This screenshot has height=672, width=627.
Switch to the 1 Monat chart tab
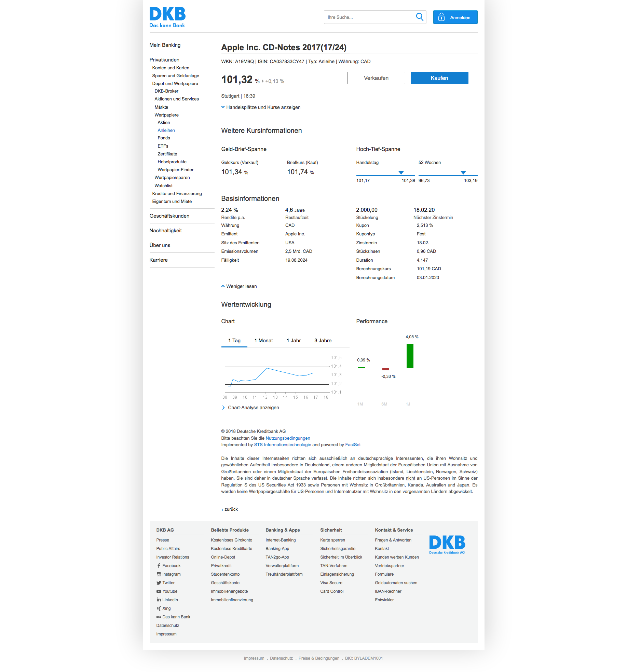click(x=263, y=341)
